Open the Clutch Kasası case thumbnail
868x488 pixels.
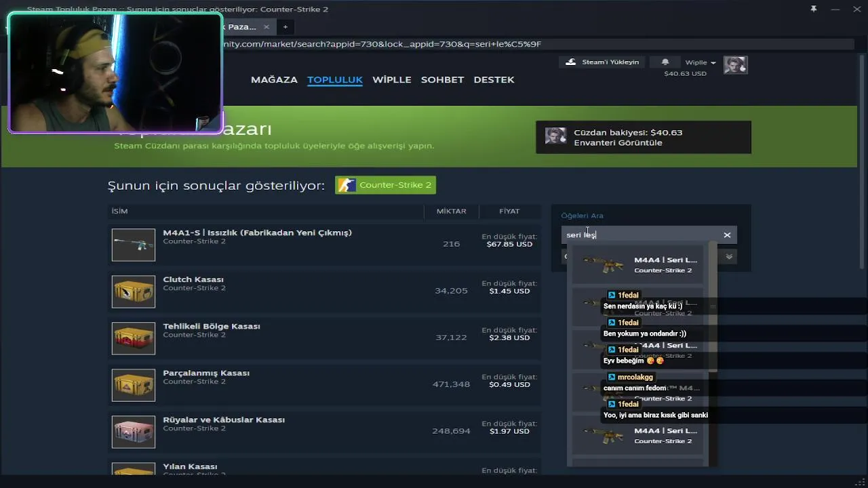[134, 291]
